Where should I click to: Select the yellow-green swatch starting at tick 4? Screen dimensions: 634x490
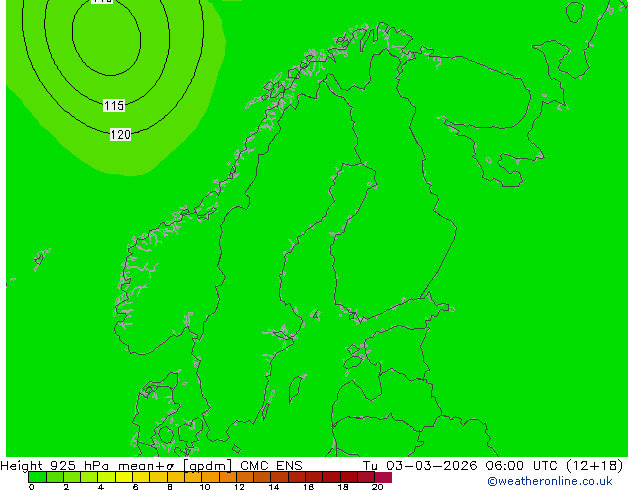pos(106,477)
